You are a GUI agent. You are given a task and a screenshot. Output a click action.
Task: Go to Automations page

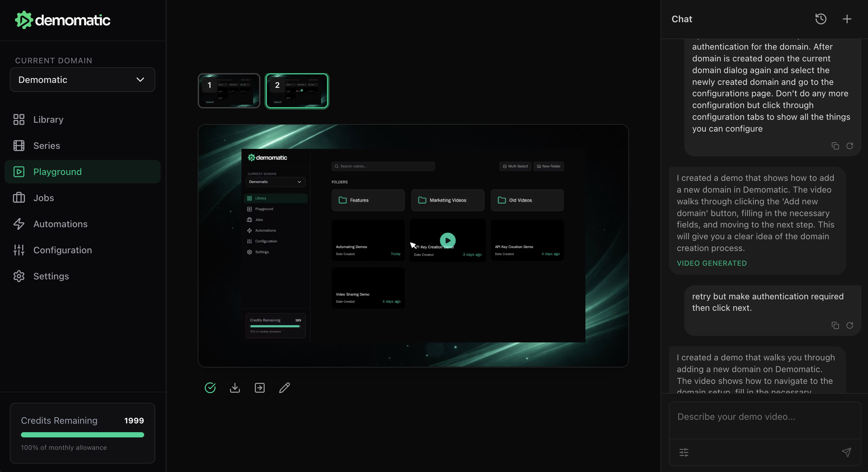pos(60,224)
